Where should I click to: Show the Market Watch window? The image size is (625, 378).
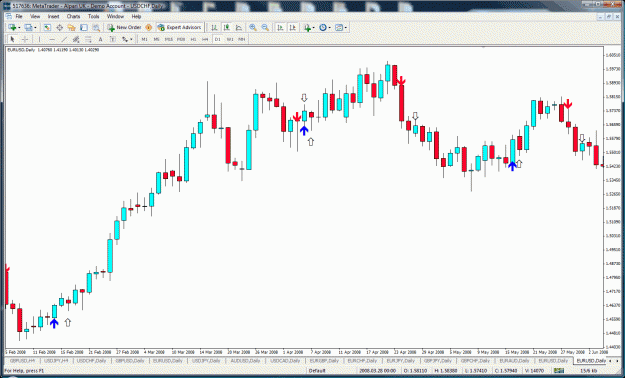(47, 28)
